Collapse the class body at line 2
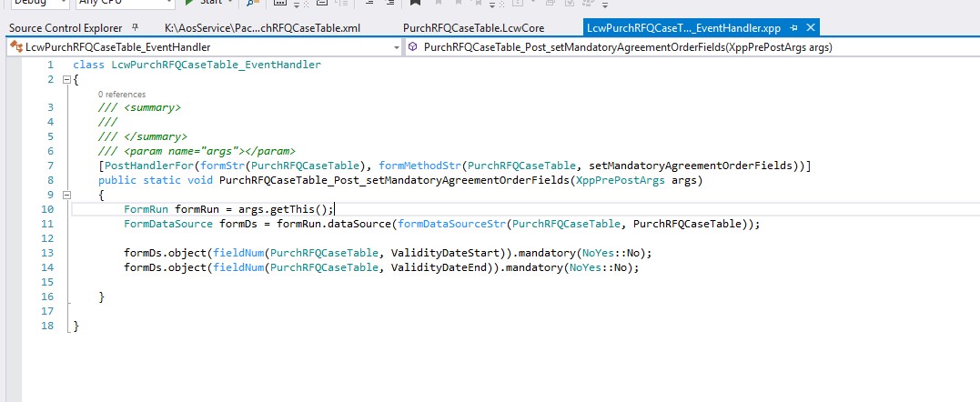 66,80
